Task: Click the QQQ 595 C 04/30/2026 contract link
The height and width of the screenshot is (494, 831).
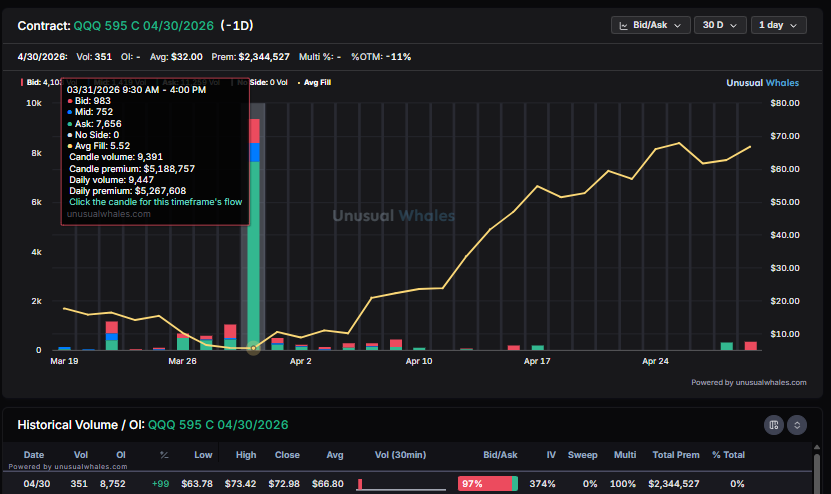Action: (143, 26)
